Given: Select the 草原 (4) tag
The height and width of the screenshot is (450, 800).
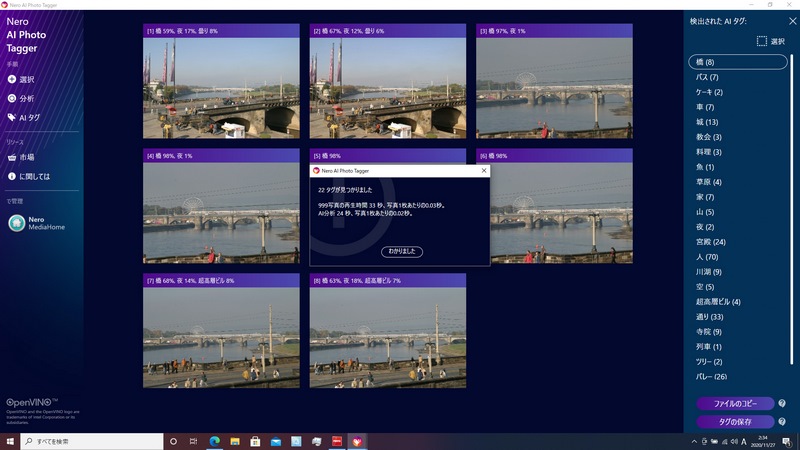Looking at the screenshot, I should pos(709,182).
